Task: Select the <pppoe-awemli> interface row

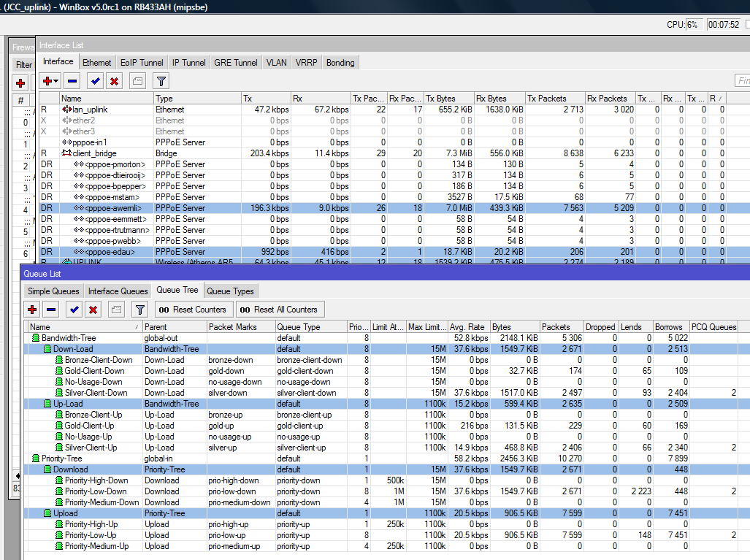Action: pyautogui.click(x=394, y=208)
